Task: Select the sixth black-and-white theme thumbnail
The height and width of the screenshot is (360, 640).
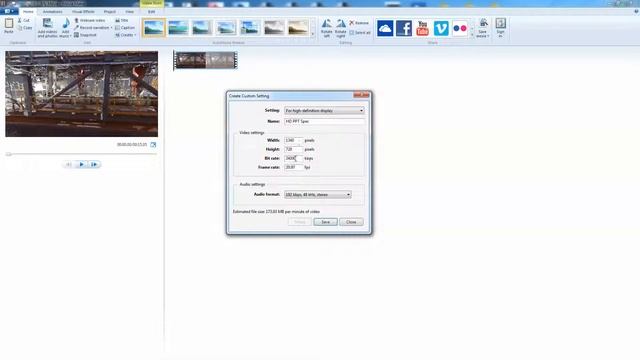Action: click(x=274, y=28)
